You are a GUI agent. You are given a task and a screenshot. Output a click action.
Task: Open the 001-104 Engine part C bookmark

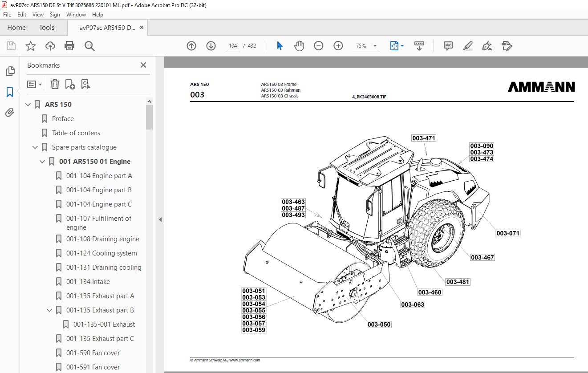99,204
